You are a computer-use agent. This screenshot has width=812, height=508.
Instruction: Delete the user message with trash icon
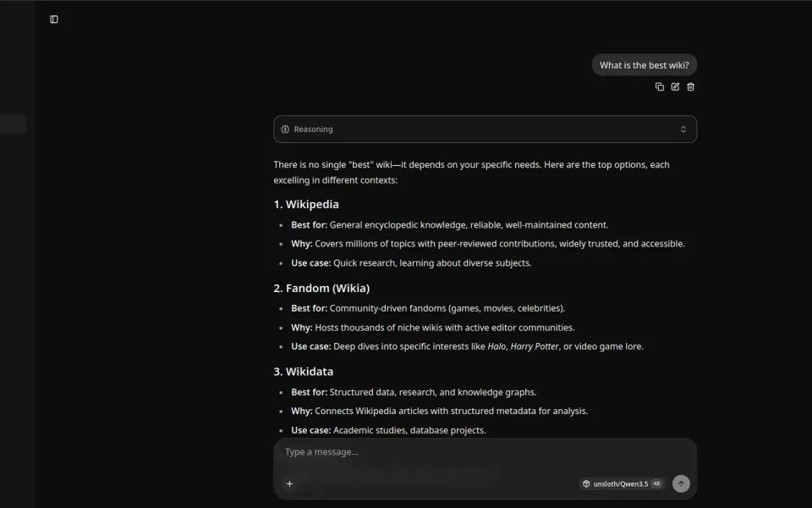tap(690, 86)
